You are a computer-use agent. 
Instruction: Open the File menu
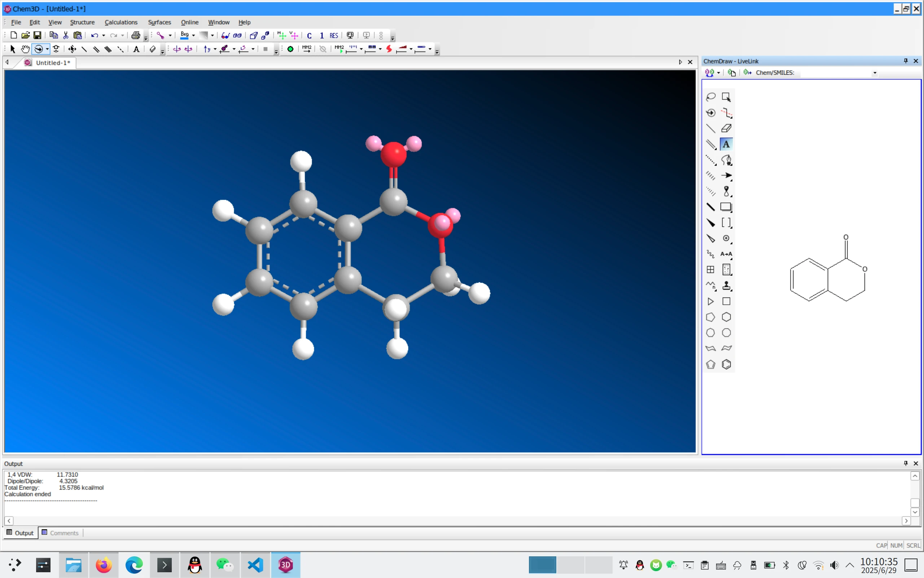coord(16,22)
